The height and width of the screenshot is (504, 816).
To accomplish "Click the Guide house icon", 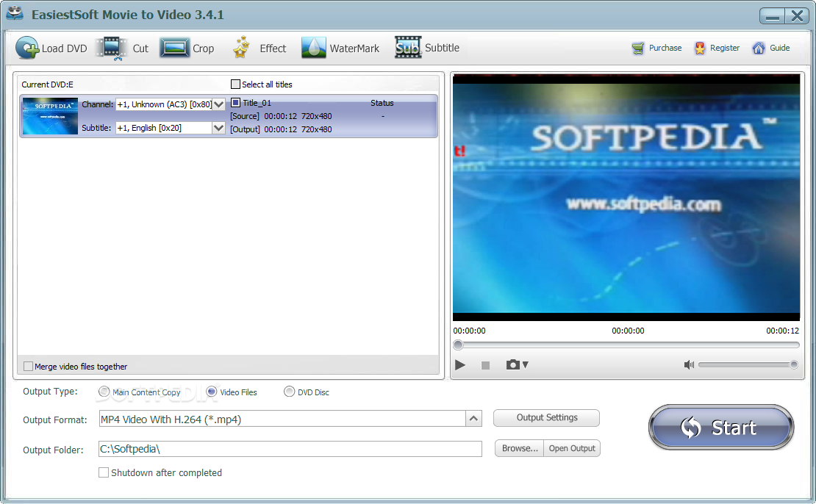I will coord(759,48).
